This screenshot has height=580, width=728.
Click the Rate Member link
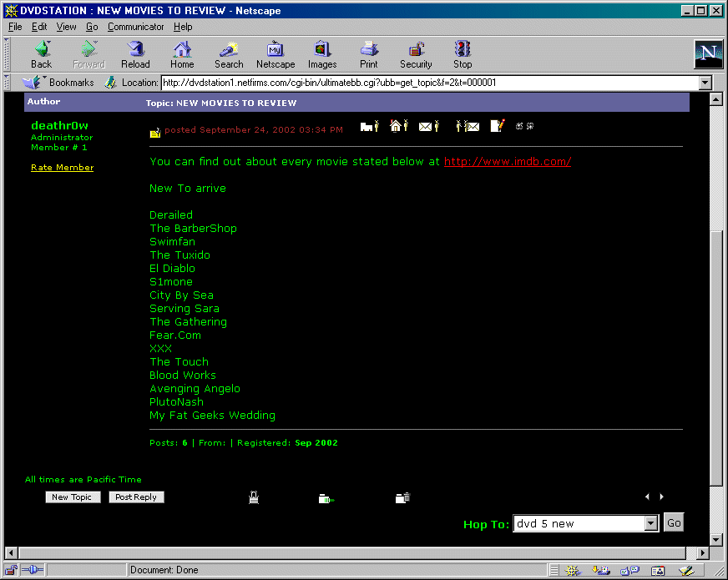(62, 168)
